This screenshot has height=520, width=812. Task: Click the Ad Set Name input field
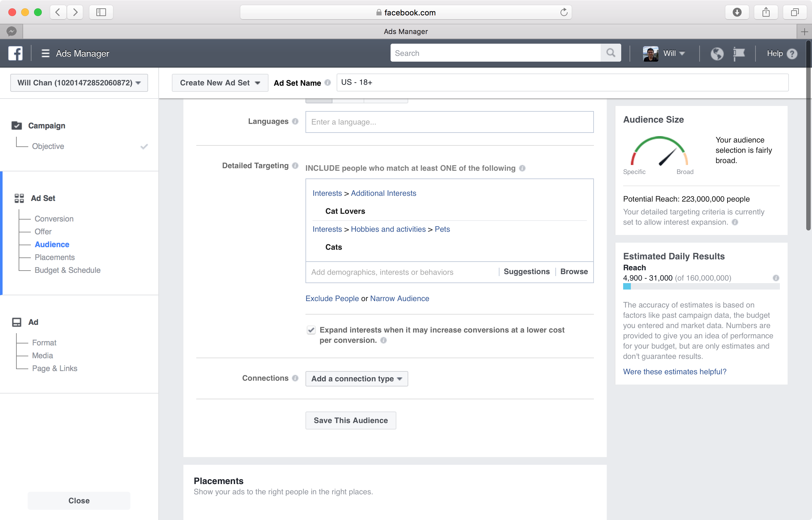point(563,82)
